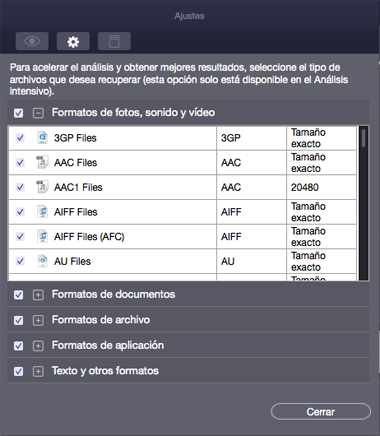Uncheck Formatos de archivo checkbox
The height and width of the screenshot is (436, 380).
point(19,320)
